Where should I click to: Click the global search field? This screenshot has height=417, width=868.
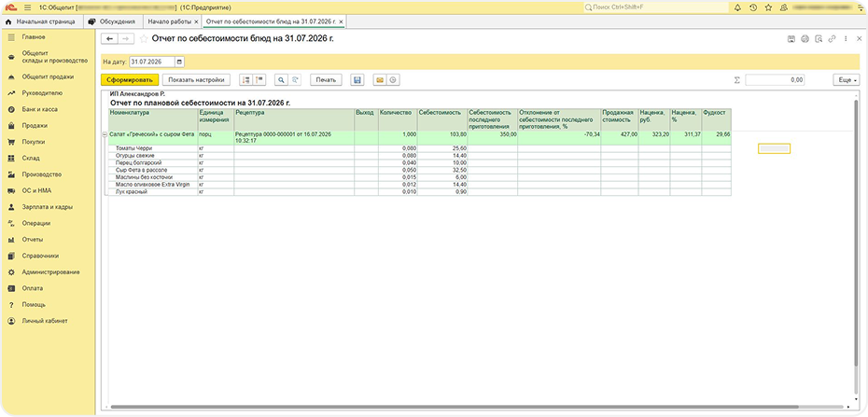(656, 7)
